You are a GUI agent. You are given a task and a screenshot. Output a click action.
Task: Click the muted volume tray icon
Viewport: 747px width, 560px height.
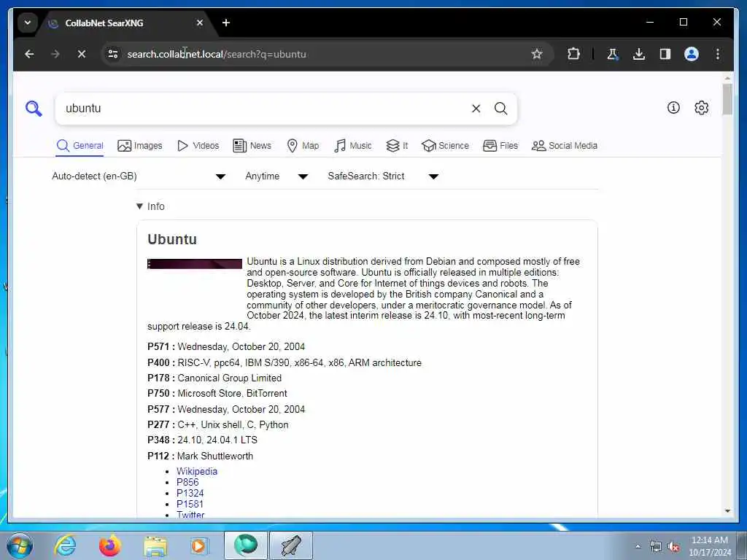point(673,547)
